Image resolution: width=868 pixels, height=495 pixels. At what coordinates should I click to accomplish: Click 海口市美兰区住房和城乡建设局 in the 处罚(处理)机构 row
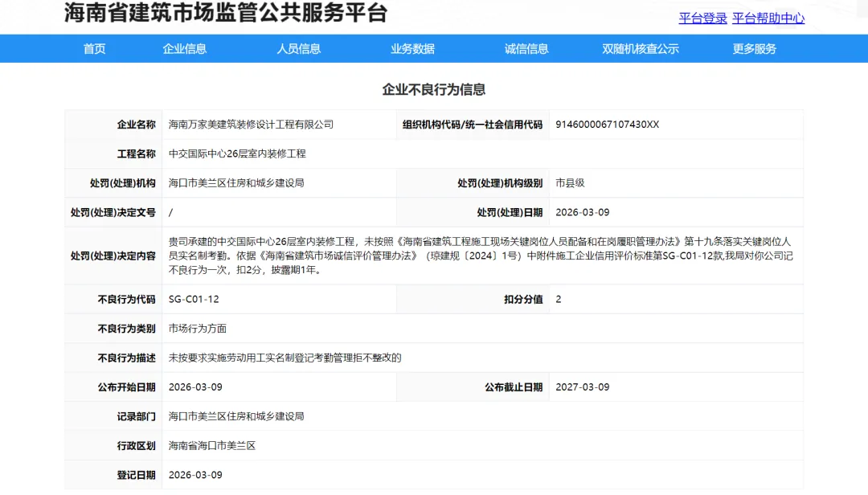pyautogui.click(x=236, y=183)
